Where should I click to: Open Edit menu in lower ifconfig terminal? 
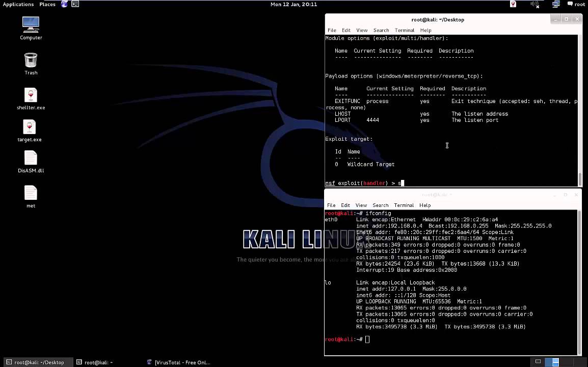click(x=345, y=205)
